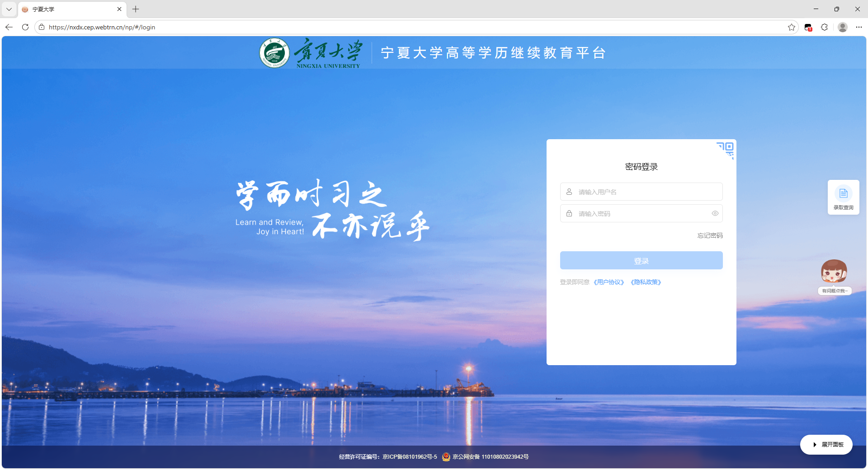Open the browser profile avatar
The height and width of the screenshot is (470, 868).
[x=842, y=27]
